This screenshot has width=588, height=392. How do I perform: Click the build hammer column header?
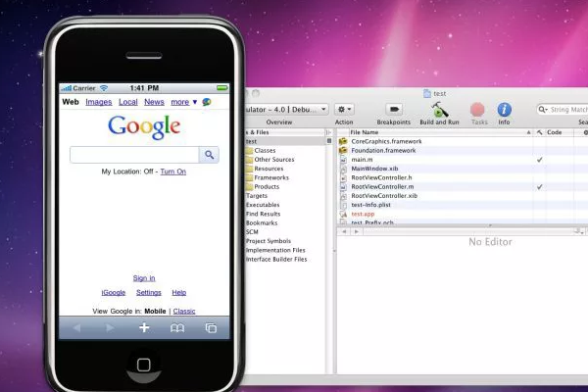pos(539,132)
